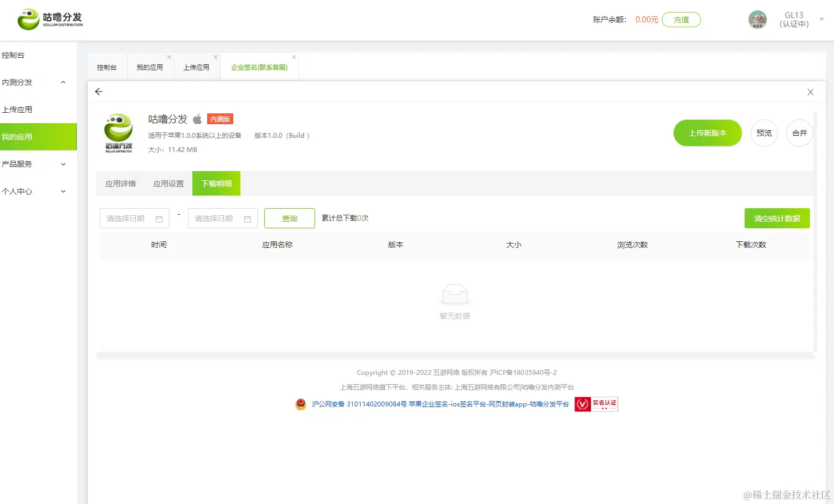Screen dimensions: 834x504
Task: Click the GL13 (认证中) username
Action: click(794, 20)
